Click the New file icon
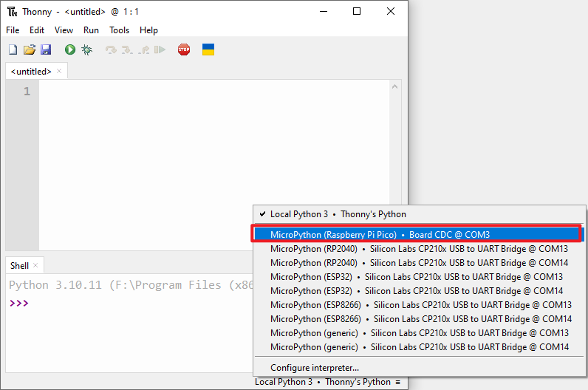 (x=13, y=49)
